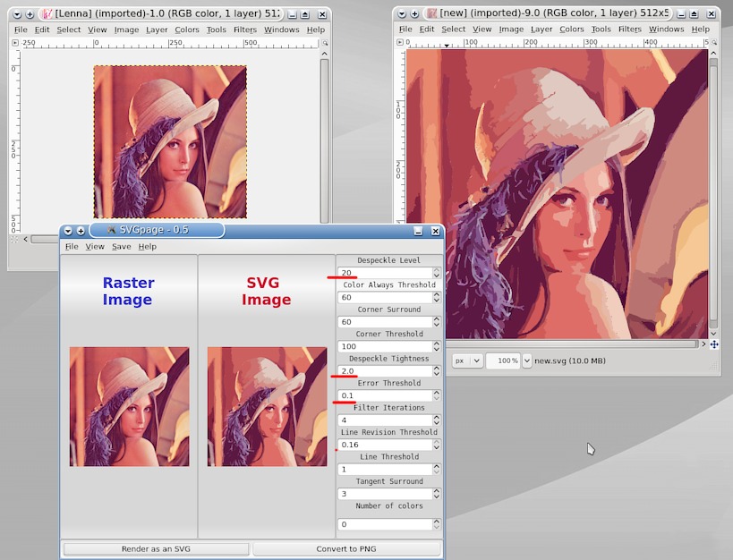Image resolution: width=733 pixels, height=560 pixels.
Task: Click the Color Always Threshold field
Action: click(385, 297)
